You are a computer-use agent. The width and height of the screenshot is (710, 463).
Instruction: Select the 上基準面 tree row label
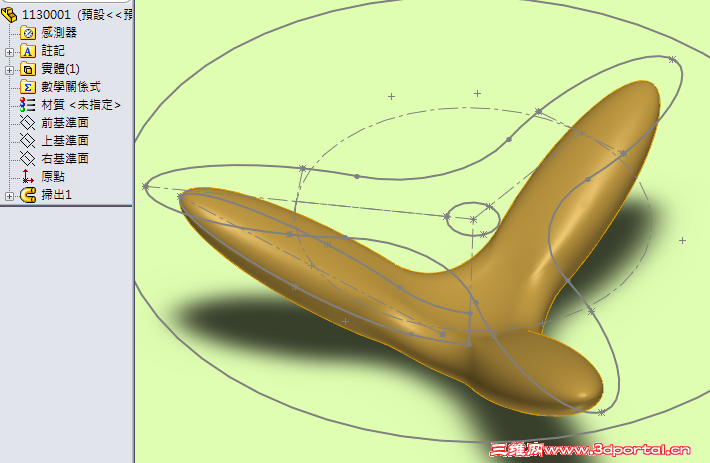pos(65,141)
